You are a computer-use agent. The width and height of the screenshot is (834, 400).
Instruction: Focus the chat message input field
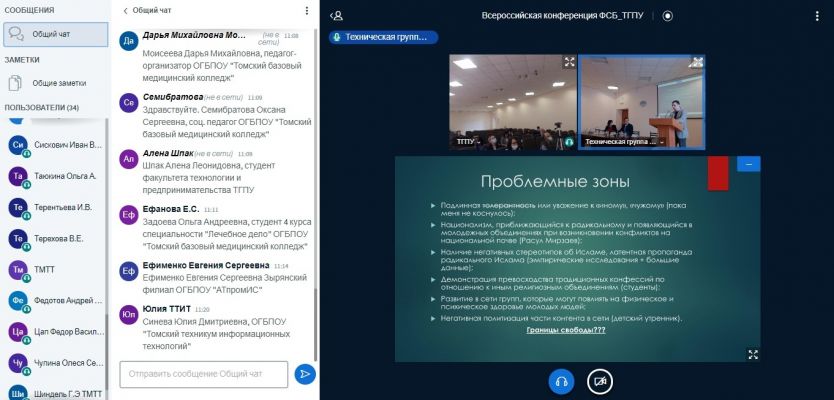(204, 374)
